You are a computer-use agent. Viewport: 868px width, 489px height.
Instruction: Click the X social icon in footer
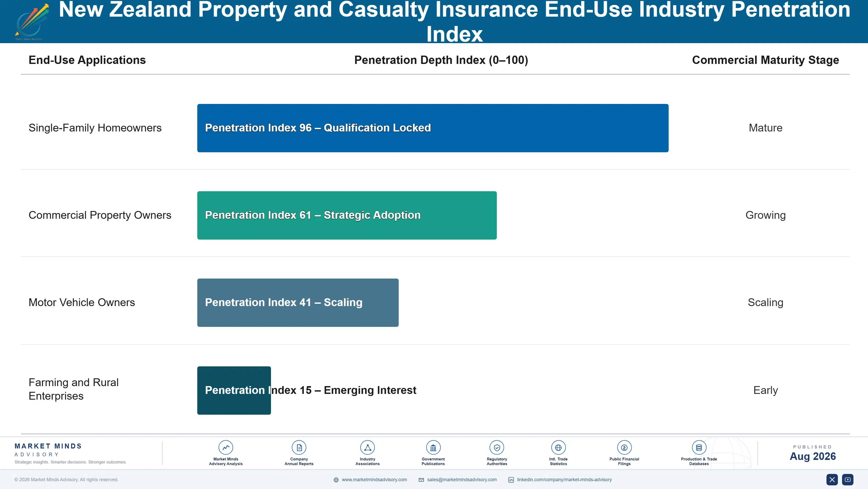(832, 480)
